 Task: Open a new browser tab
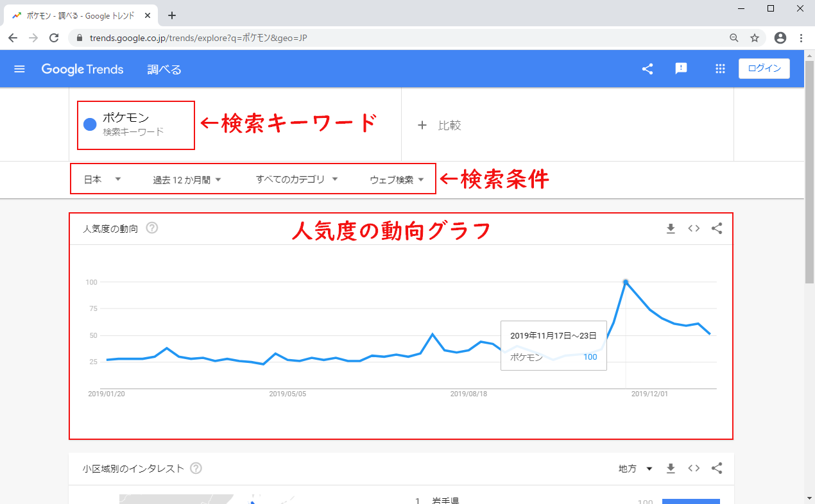(x=171, y=15)
